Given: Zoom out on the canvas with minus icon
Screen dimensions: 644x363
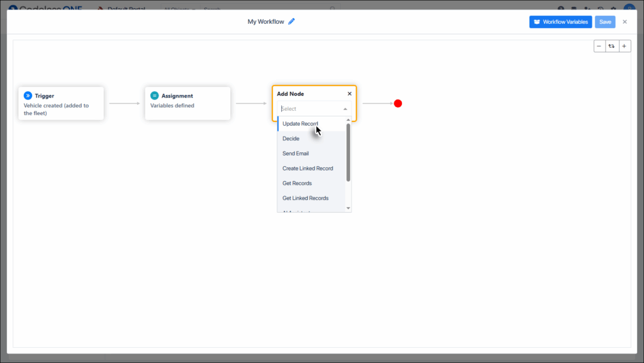Looking at the screenshot, I should [x=599, y=45].
